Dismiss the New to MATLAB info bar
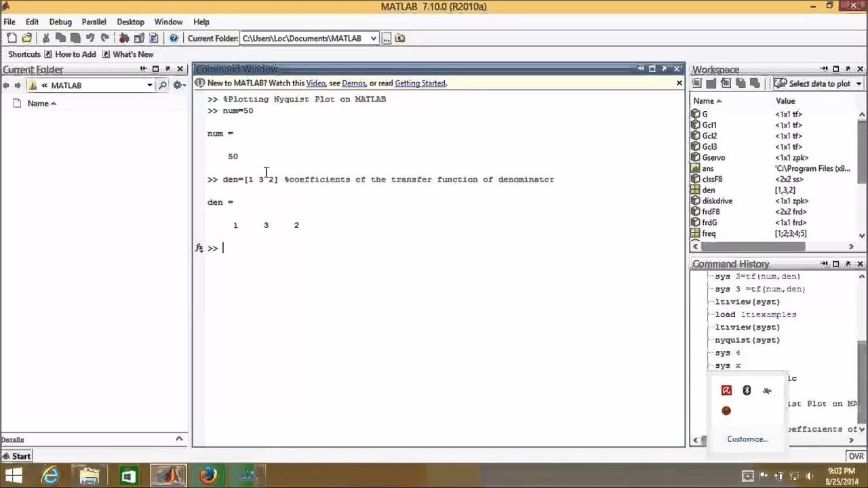 pos(679,83)
